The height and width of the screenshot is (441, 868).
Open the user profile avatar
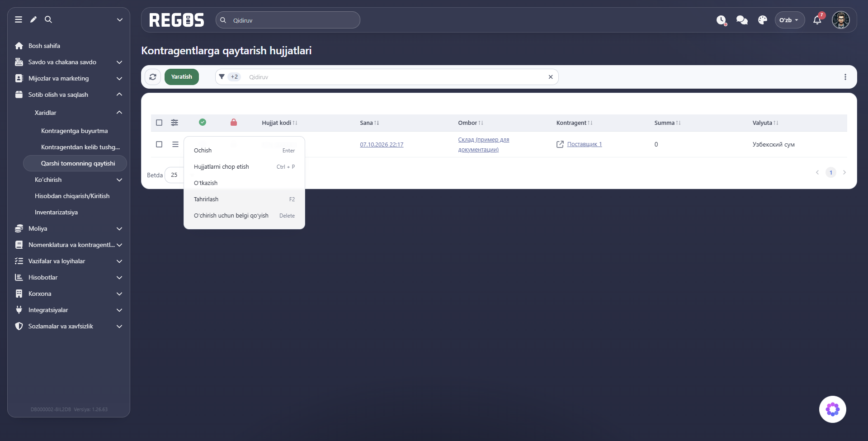coord(841,20)
